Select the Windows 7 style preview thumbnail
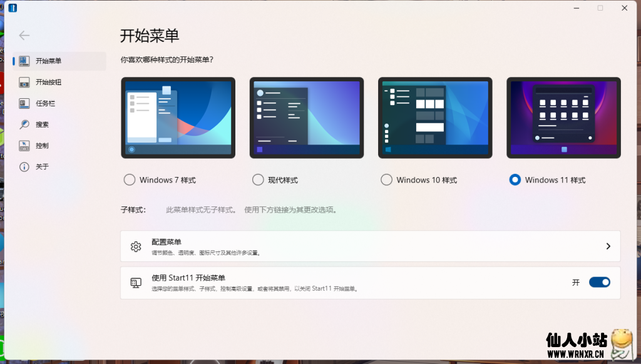Screen dimensions: 641x364 pos(178,117)
